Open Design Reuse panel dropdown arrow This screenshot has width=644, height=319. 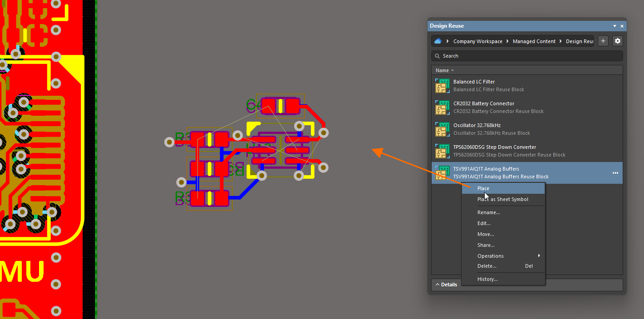pyautogui.click(x=615, y=26)
